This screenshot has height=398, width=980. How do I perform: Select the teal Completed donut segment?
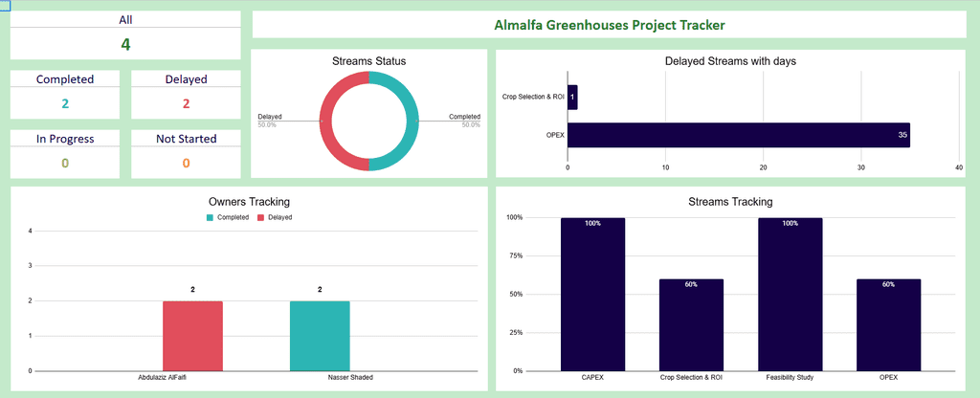412,121
